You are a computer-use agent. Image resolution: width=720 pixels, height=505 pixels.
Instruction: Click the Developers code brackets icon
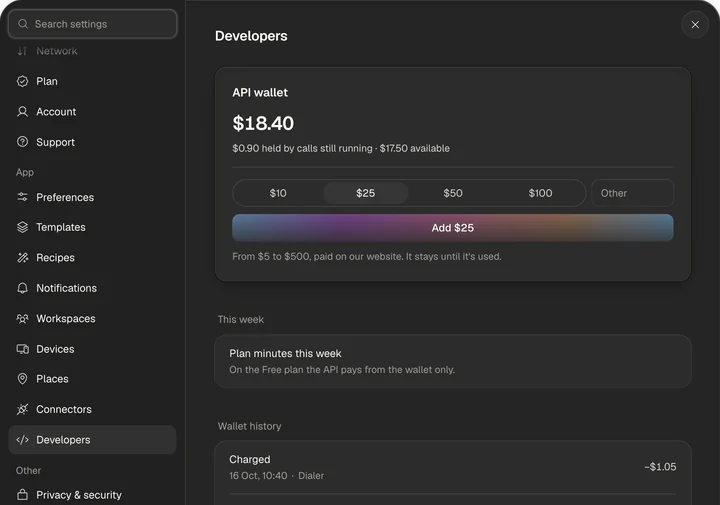tap(22, 440)
